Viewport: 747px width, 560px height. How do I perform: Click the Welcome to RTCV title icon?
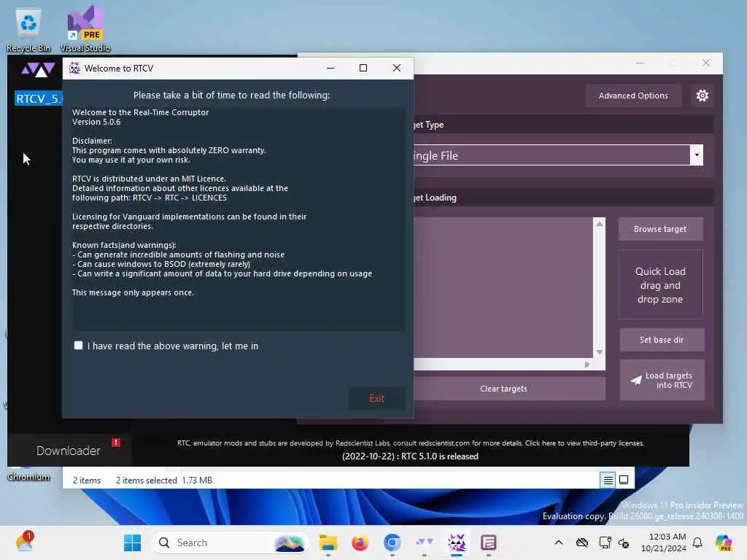[74, 68]
